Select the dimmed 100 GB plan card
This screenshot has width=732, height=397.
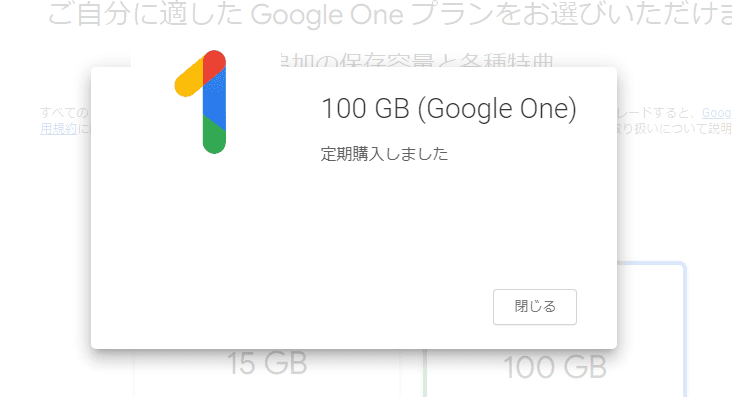(555, 367)
